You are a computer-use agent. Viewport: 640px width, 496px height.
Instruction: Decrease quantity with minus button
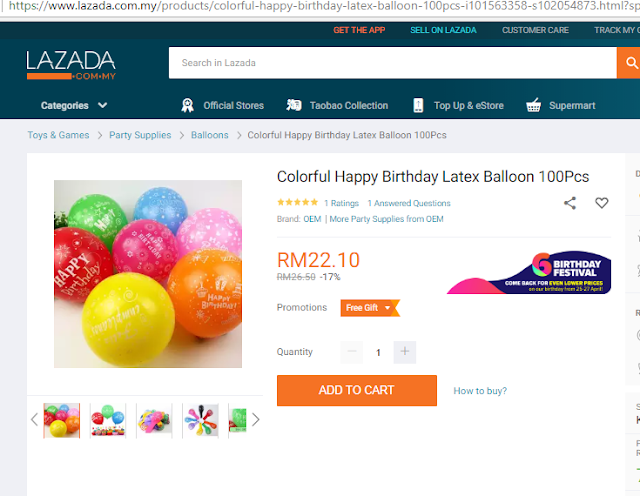351,352
